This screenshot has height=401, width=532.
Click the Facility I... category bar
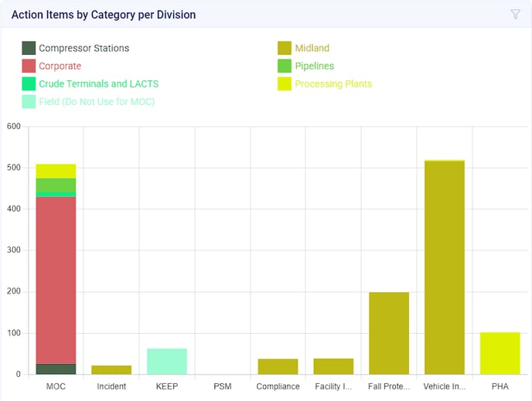click(x=333, y=367)
